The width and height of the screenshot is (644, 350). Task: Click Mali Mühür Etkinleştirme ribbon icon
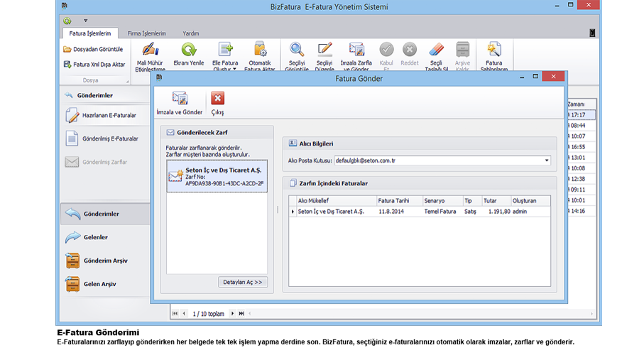pyautogui.click(x=150, y=50)
